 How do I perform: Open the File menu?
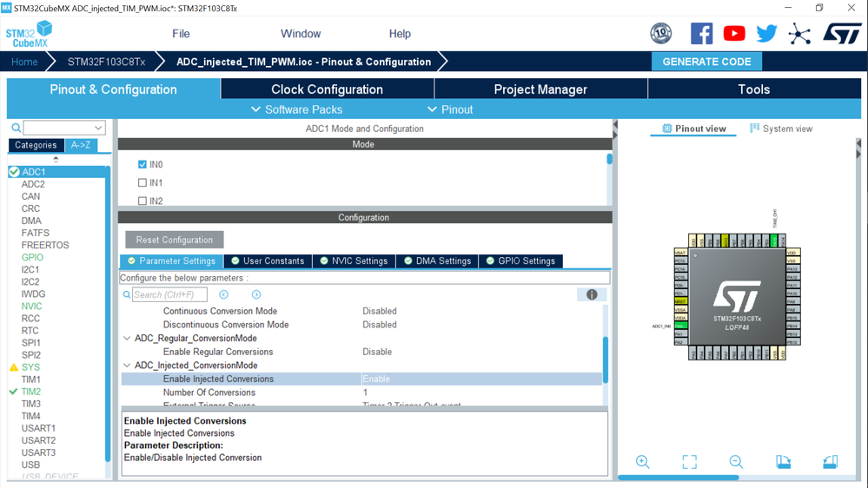(181, 34)
